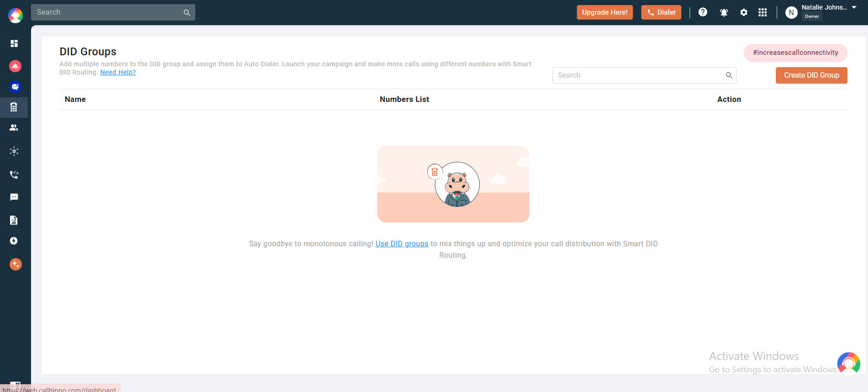Viewport: 868px width, 392px height.
Task: Open the Dialer button
Action: click(661, 12)
